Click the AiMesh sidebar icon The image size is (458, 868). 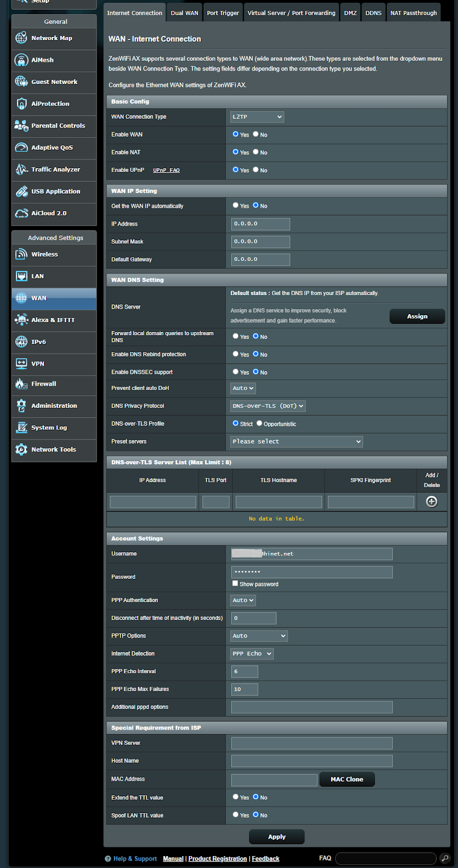(21, 60)
